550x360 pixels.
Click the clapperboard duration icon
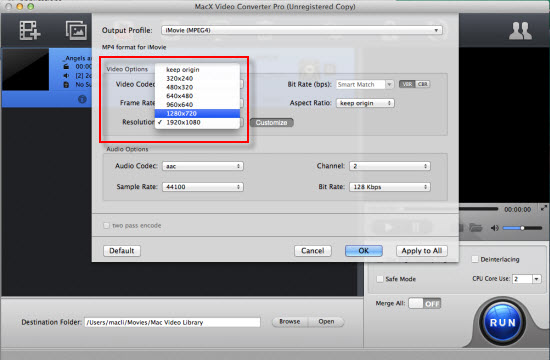tap(66, 67)
